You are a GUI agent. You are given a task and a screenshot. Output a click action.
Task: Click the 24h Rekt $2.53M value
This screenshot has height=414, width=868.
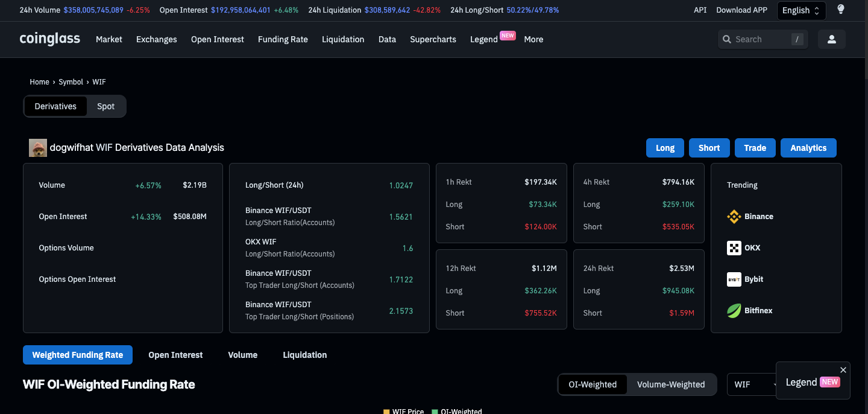[x=682, y=268]
